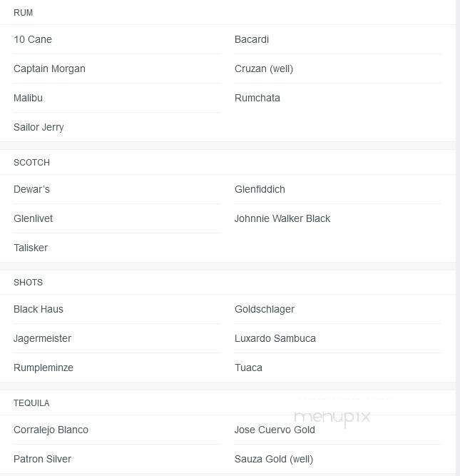Viewport: 460px width, 476px height.
Task: Open the SCOTCH section header
Action: 31,163
